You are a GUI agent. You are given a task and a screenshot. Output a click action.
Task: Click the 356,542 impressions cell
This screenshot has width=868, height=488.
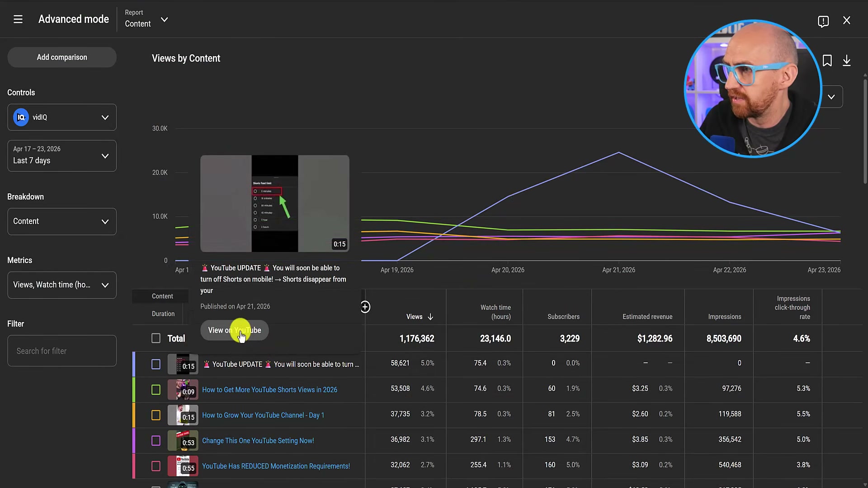(x=730, y=440)
